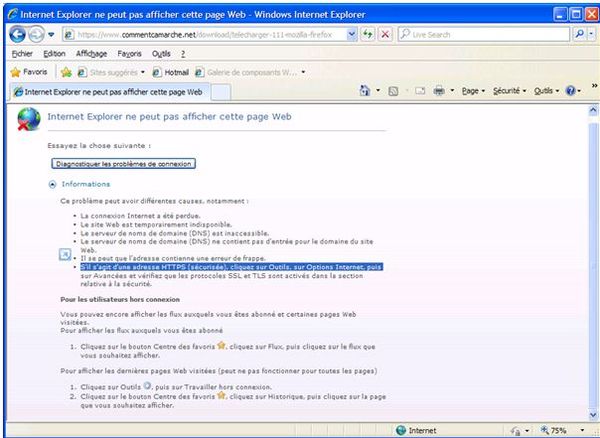600x438 pixels.
Task: Expand the zoom level dropdown arrow
Action: coord(582,430)
